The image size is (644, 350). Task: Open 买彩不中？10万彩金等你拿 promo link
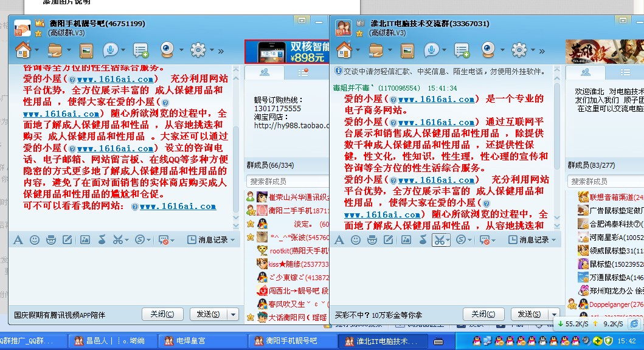[x=378, y=315]
